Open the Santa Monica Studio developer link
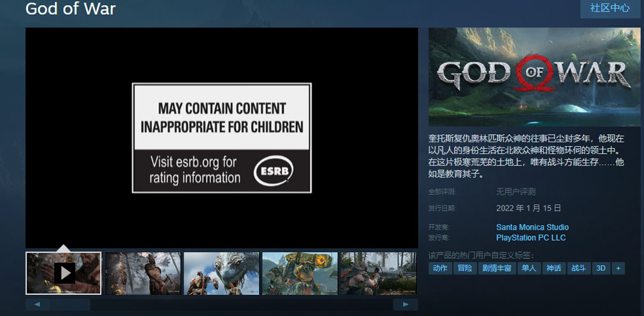This screenshot has width=644, height=316. pyautogui.click(x=532, y=227)
